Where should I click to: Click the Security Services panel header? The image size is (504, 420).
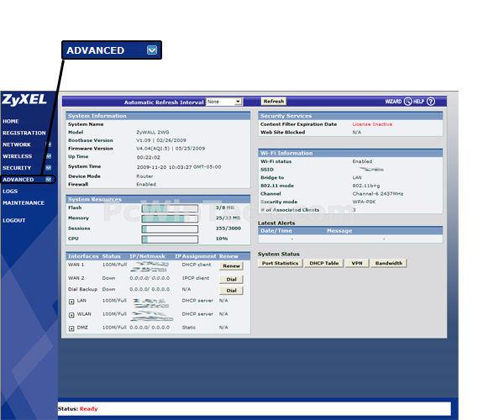pyautogui.click(x=350, y=116)
